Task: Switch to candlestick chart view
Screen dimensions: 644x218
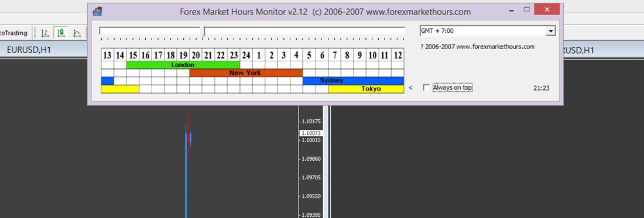Action: pos(61,33)
